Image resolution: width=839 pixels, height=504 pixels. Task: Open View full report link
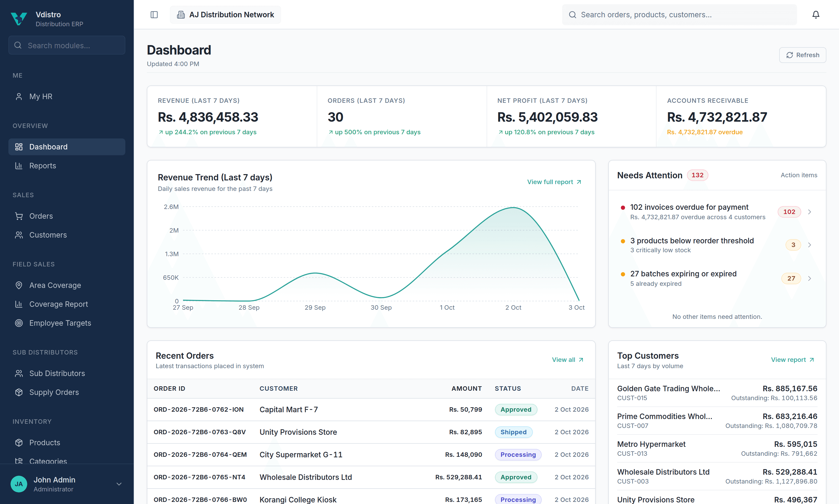point(554,182)
